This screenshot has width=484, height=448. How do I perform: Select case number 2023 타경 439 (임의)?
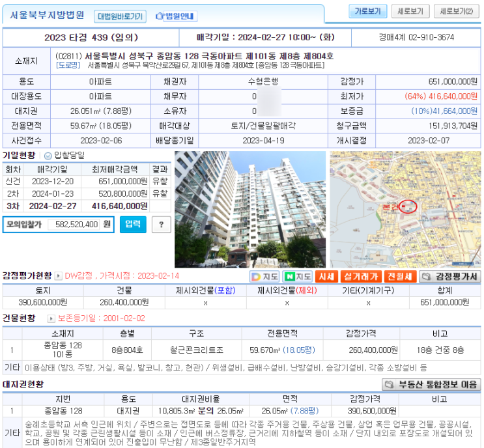91,38
